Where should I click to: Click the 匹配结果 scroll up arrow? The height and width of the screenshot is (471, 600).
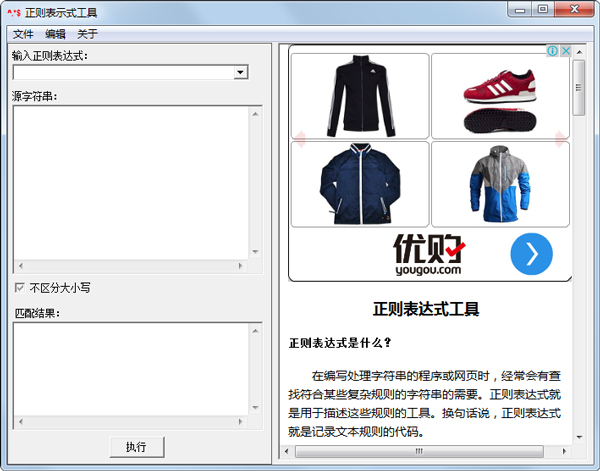pyautogui.click(x=255, y=331)
